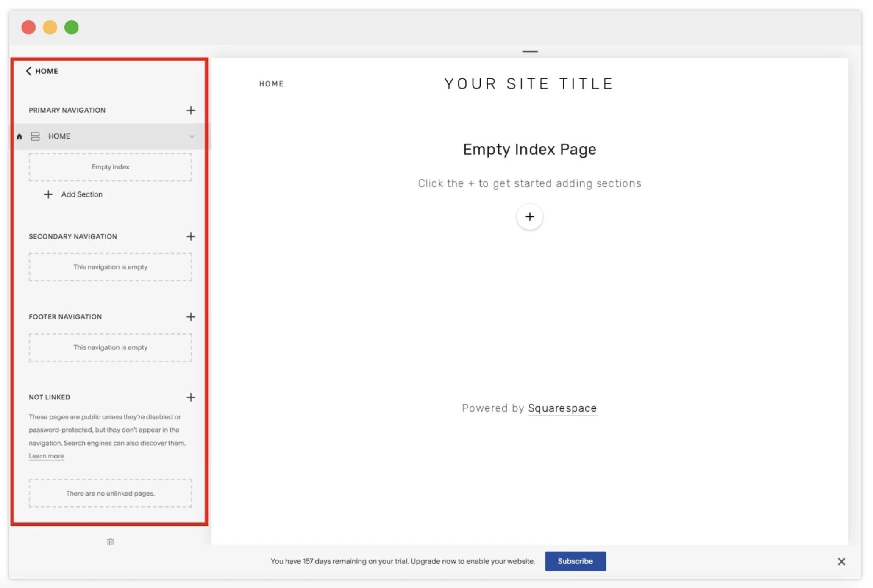Image resolution: width=873 pixels, height=588 pixels.
Task: Click the homepage house icon
Action: 19,136
